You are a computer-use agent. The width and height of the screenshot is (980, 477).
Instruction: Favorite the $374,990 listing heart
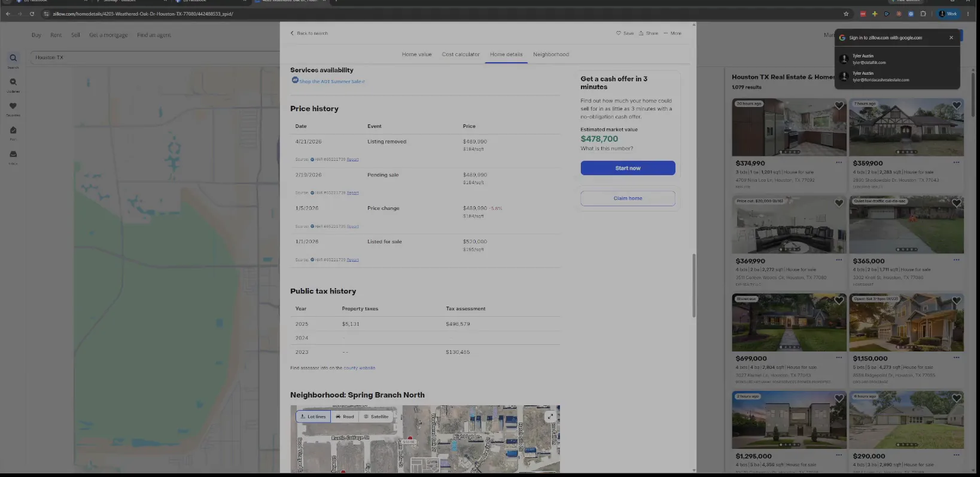coord(839,106)
